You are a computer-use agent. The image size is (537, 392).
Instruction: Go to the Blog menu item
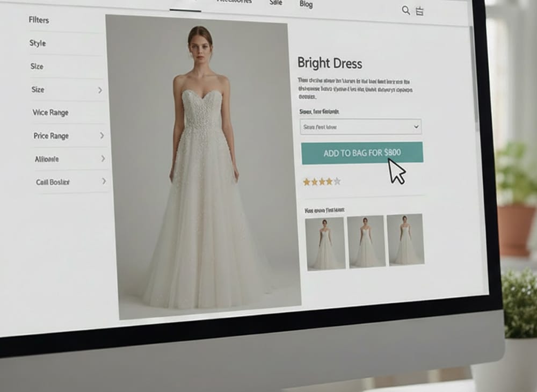tap(306, 4)
